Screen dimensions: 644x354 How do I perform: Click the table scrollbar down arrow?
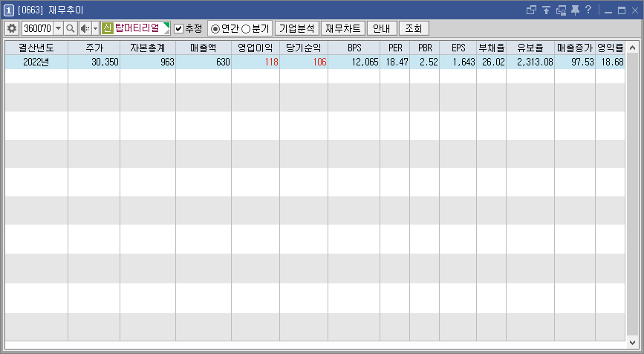[633, 342]
